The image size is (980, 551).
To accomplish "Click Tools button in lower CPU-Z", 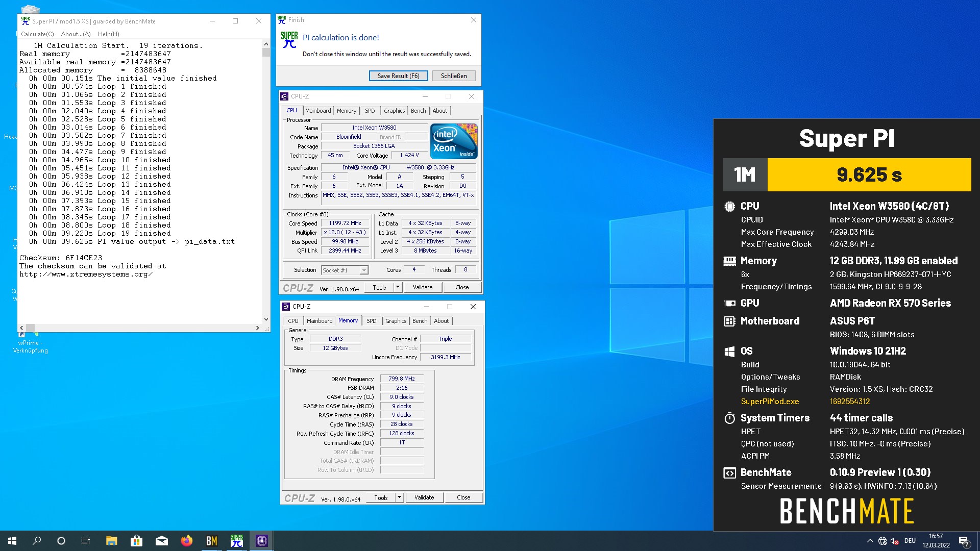I will tap(381, 497).
